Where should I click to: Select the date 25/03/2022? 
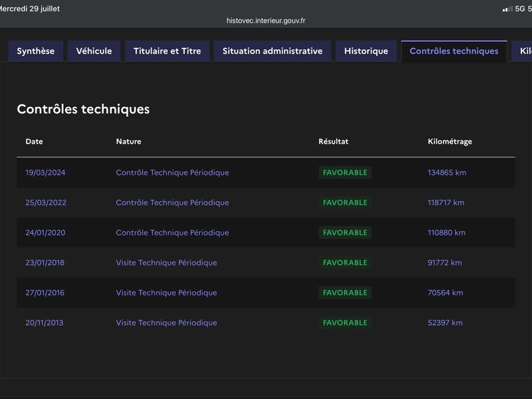click(x=46, y=203)
